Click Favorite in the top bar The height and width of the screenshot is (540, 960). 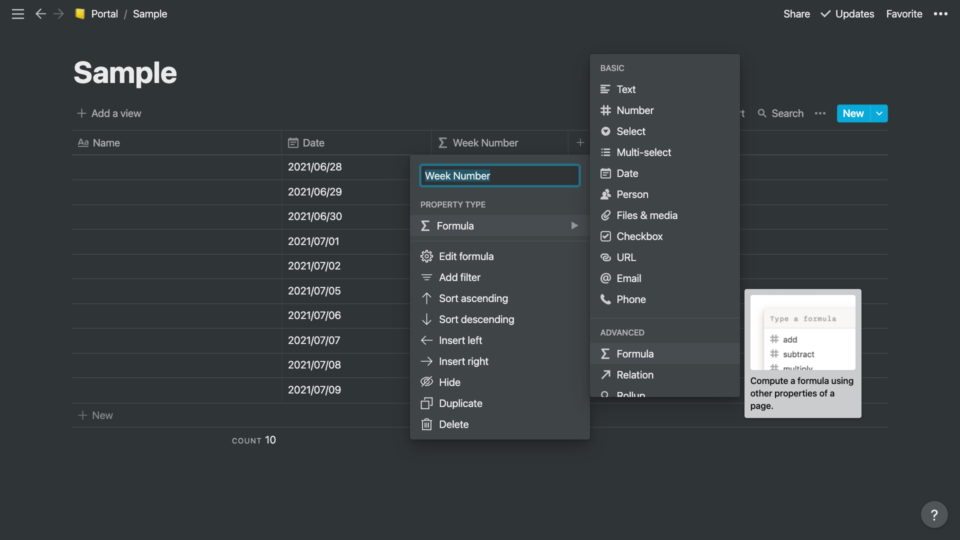tap(904, 13)
